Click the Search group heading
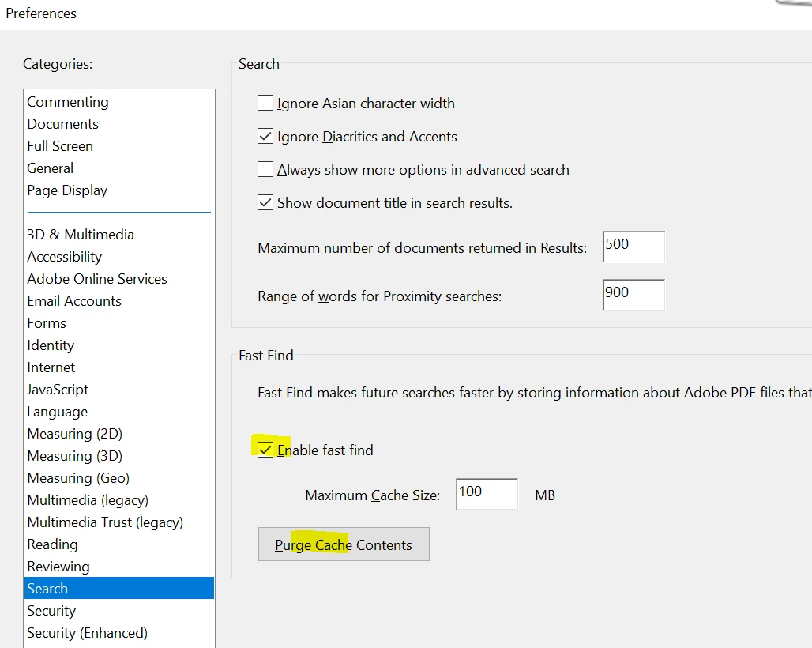 pyautogui.click(x=259, y=64)
